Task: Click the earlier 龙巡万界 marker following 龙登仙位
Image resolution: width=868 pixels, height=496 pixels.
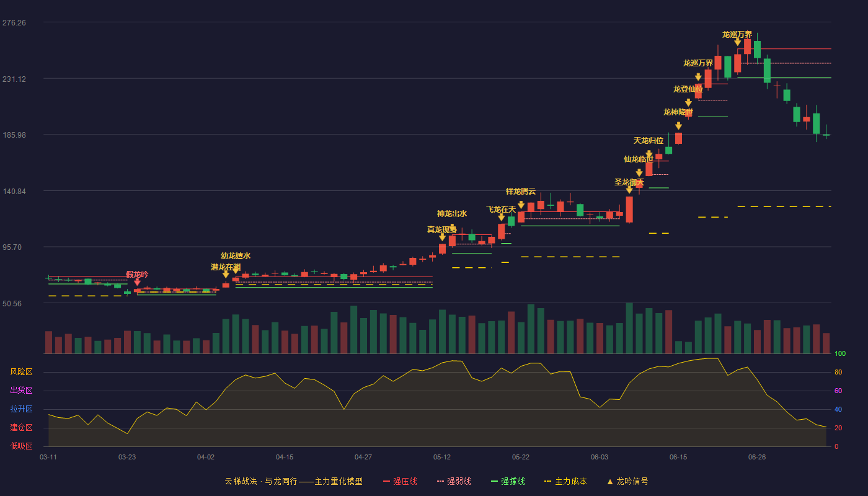Action: tap(698, 77)
